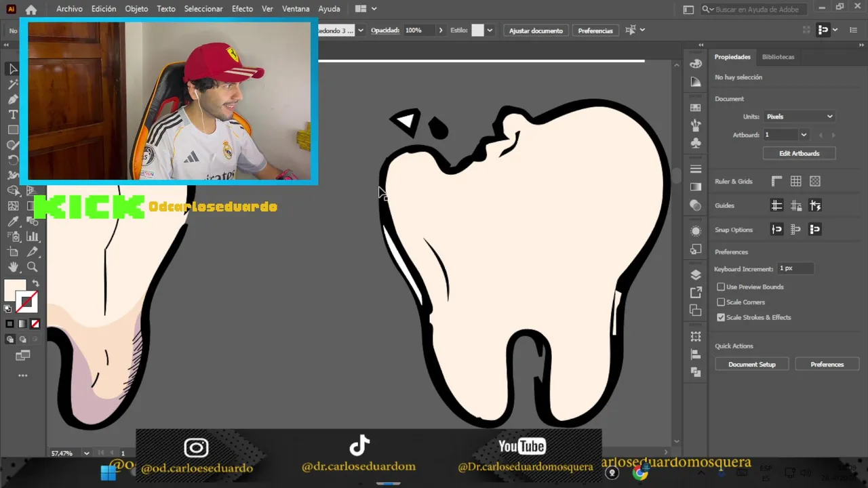Open the Gradient panel icon

click(x=696, y=187)
